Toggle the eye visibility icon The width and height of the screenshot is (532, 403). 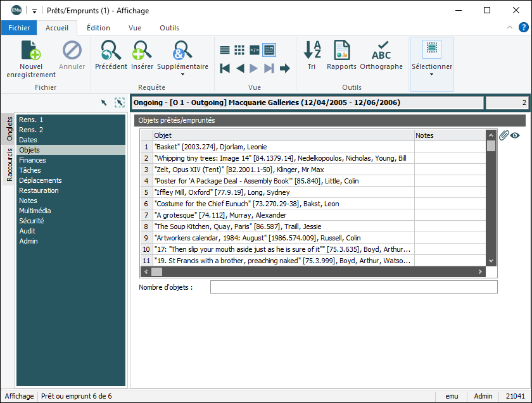click(515, 135)
